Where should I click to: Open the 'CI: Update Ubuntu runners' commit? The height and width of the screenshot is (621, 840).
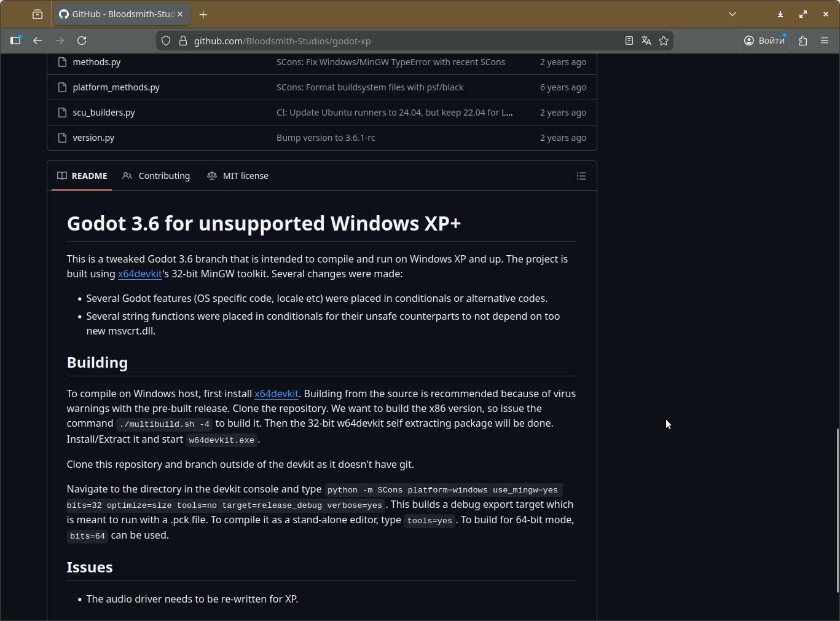tap(394, 113)
